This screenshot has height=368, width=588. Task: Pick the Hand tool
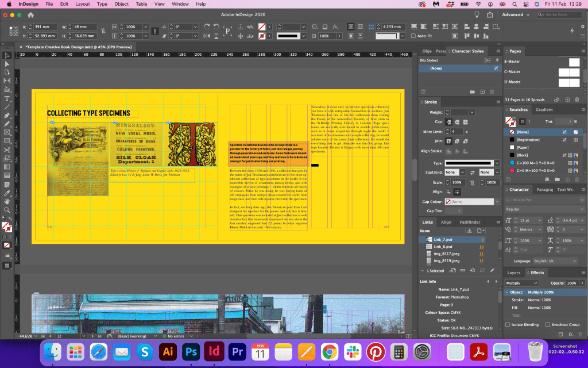coord(7,201)
